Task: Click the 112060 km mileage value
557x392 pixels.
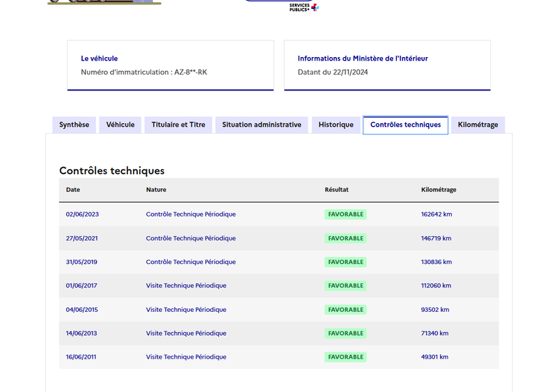Action: coord(437,285)
